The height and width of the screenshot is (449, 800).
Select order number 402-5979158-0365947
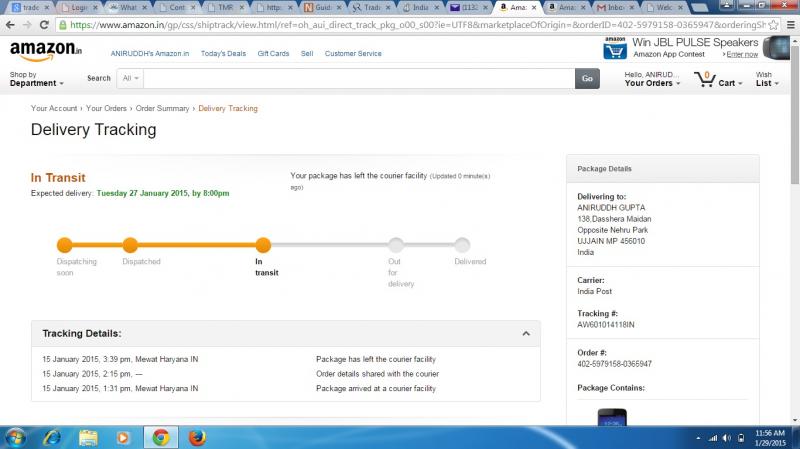click(x=614, y=364)
